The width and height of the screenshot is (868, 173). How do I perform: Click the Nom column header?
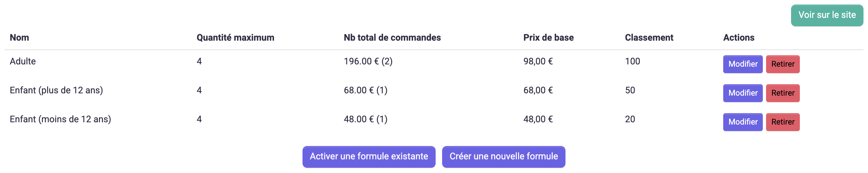click(19, 37)
